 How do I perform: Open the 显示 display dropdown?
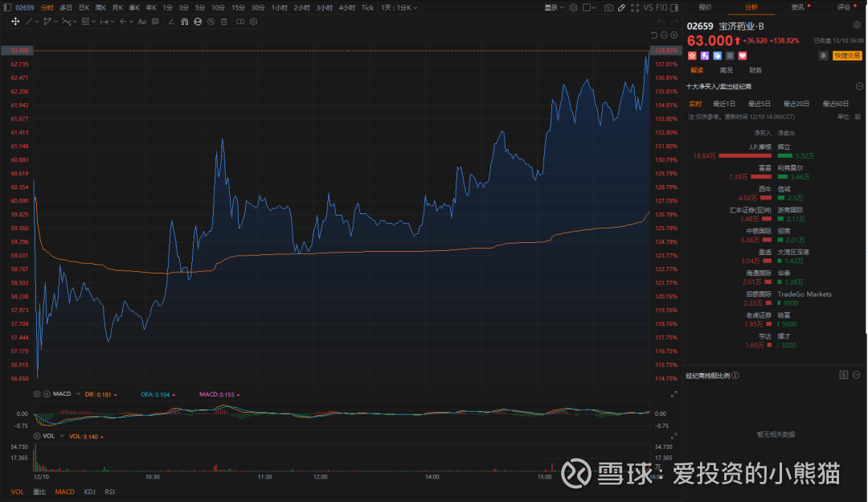pos(554,8)
